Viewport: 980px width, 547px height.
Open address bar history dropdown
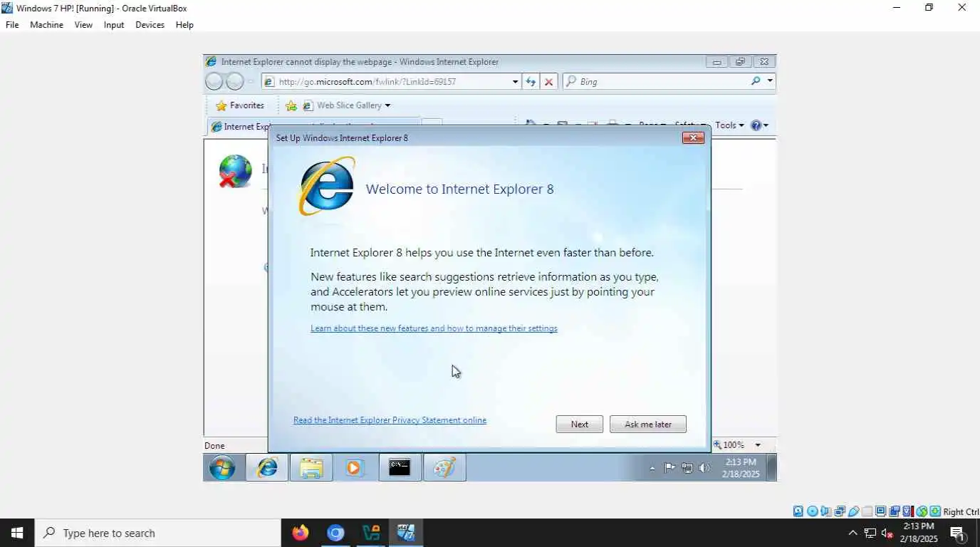click(515, 82)
